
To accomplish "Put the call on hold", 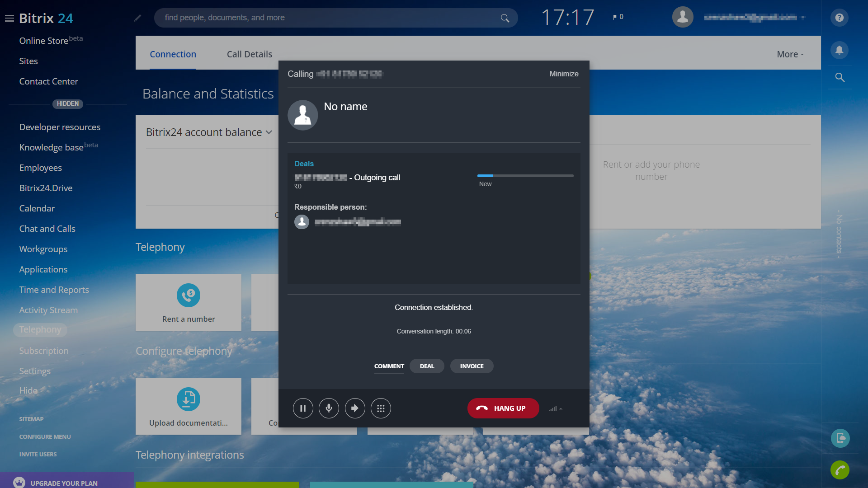I will pos(303,408).
